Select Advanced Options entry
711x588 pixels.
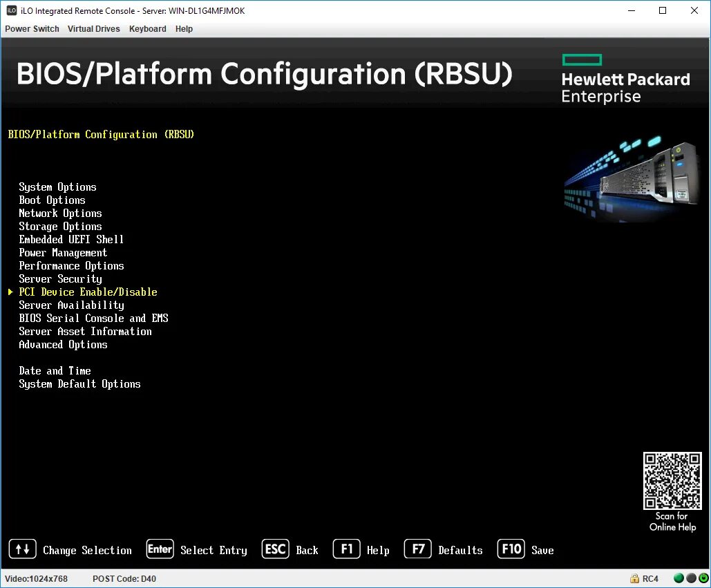[x=63, y=345]
